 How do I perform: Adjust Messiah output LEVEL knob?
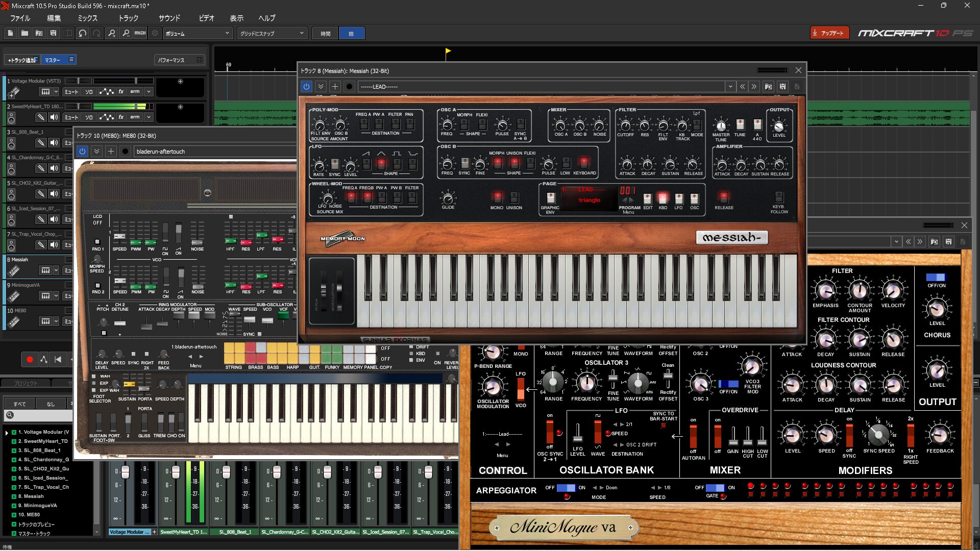(x=778, y=126)
